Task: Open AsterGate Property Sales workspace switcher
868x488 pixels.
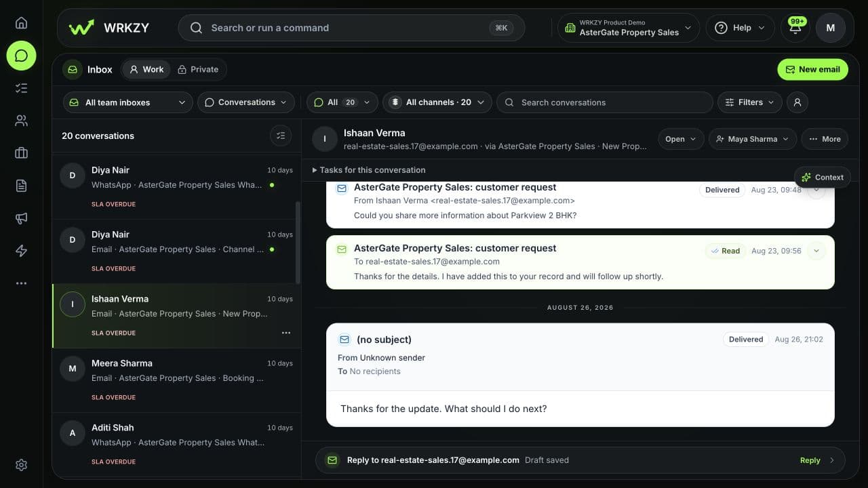Action: coord(629,28)
